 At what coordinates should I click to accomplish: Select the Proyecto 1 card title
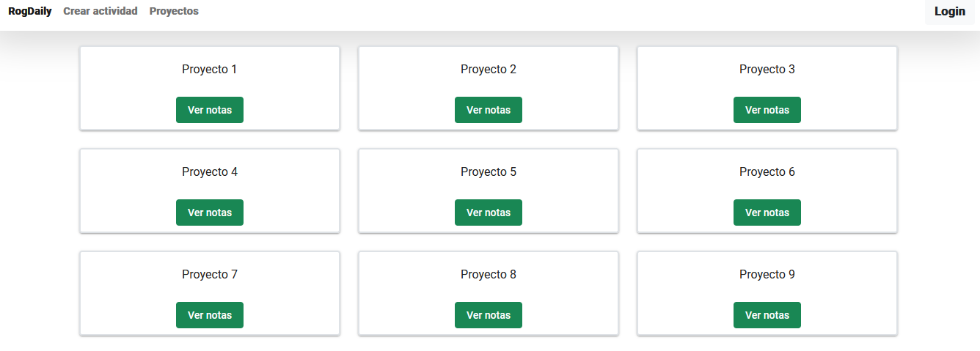coord(210,70)
